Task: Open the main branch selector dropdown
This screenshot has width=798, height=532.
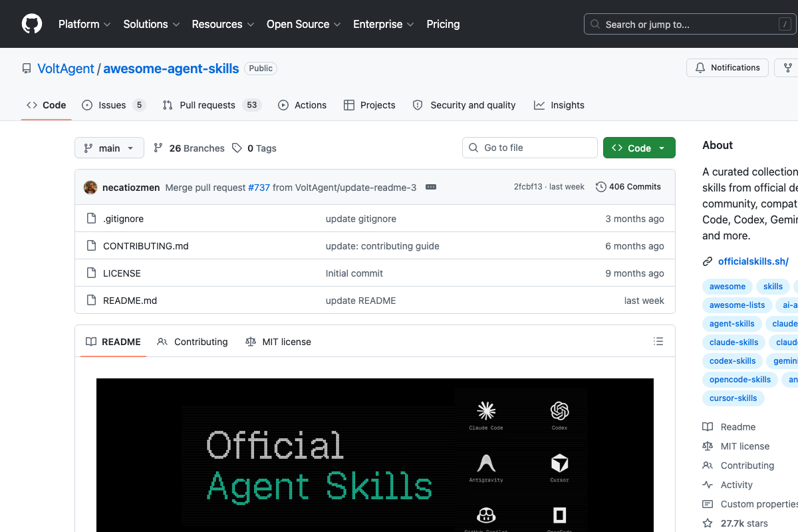Action: 109,148
